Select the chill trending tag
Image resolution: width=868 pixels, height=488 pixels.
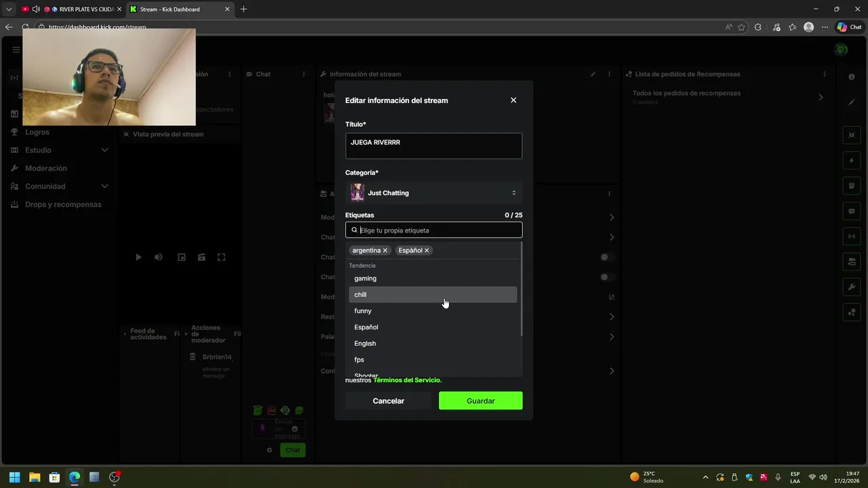click(x=433, y=295)
